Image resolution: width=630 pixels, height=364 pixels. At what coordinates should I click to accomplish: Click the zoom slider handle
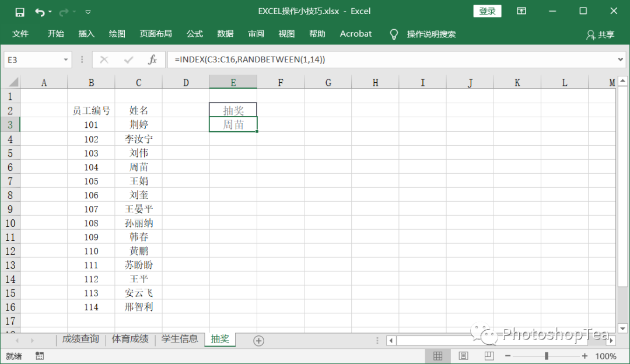coord(547,356)
